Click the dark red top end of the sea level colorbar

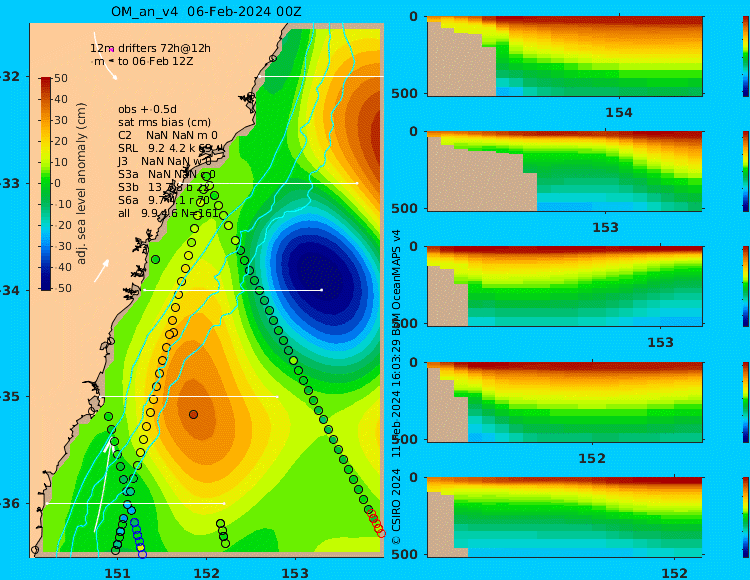(x=46, y=80)
